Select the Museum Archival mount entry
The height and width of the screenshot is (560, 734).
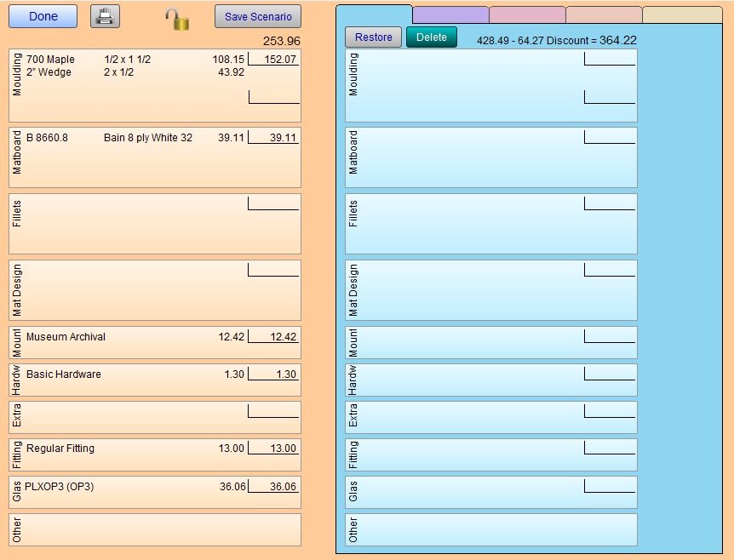pyautogui.click(x=66, y=337)
